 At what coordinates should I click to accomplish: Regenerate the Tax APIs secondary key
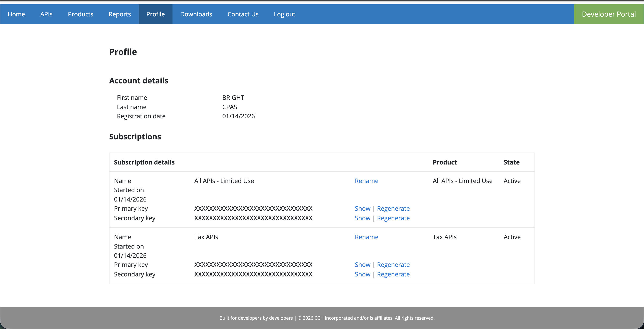tap(393, 274)
